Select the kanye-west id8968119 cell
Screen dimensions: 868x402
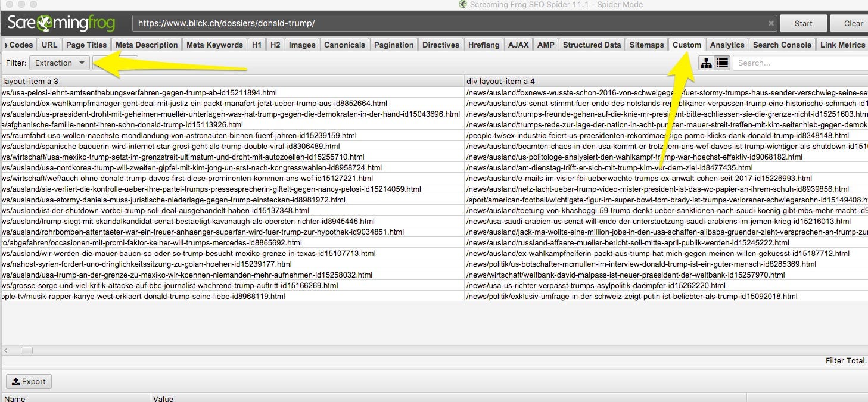(233, 296)
